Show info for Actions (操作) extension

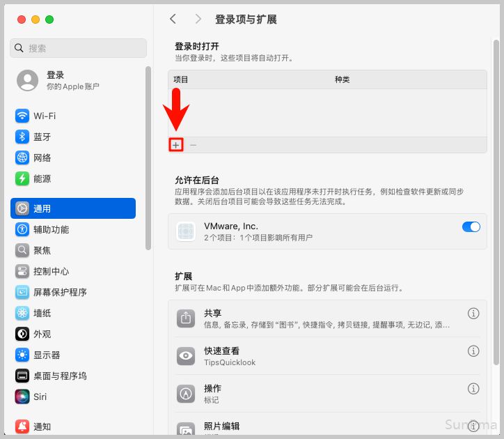pos(473,388)
